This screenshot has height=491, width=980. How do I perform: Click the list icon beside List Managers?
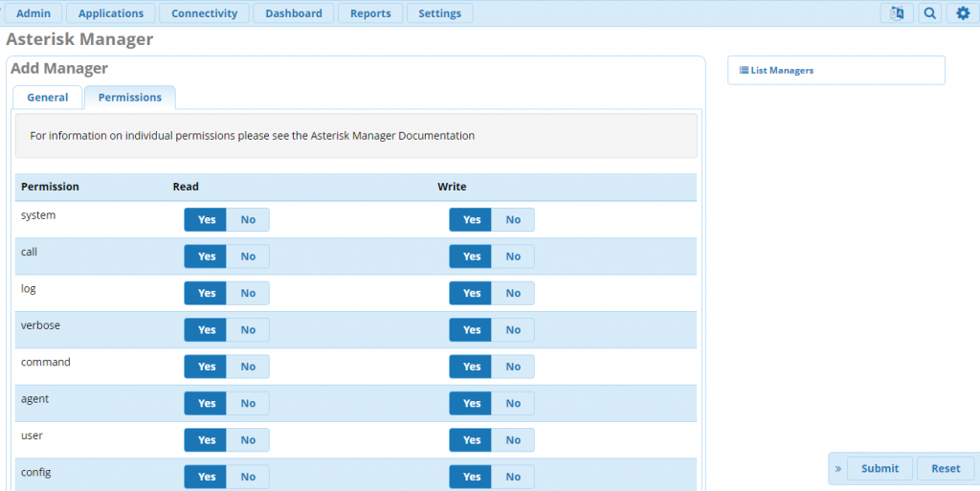[744, 71]
